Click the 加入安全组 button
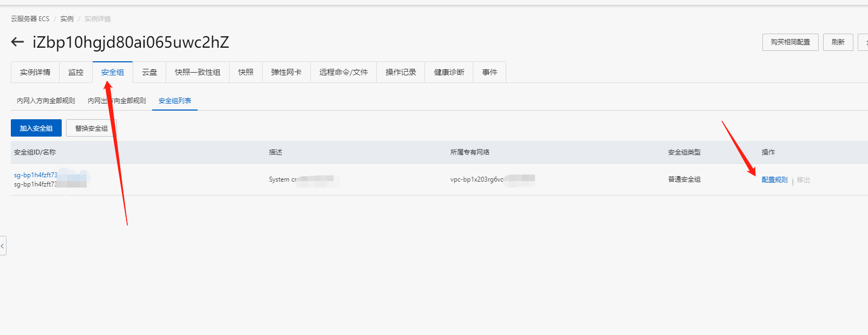This screenshot has height=335, width=868. coord(36,128)
